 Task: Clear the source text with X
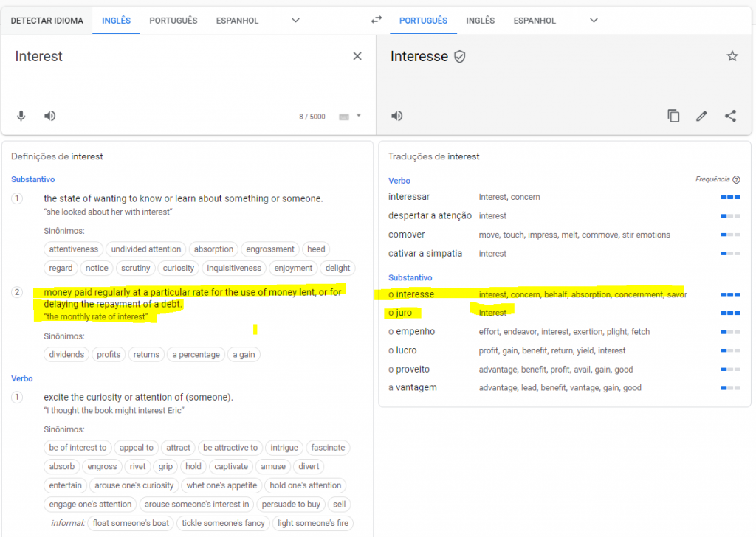tap(357, 56)
